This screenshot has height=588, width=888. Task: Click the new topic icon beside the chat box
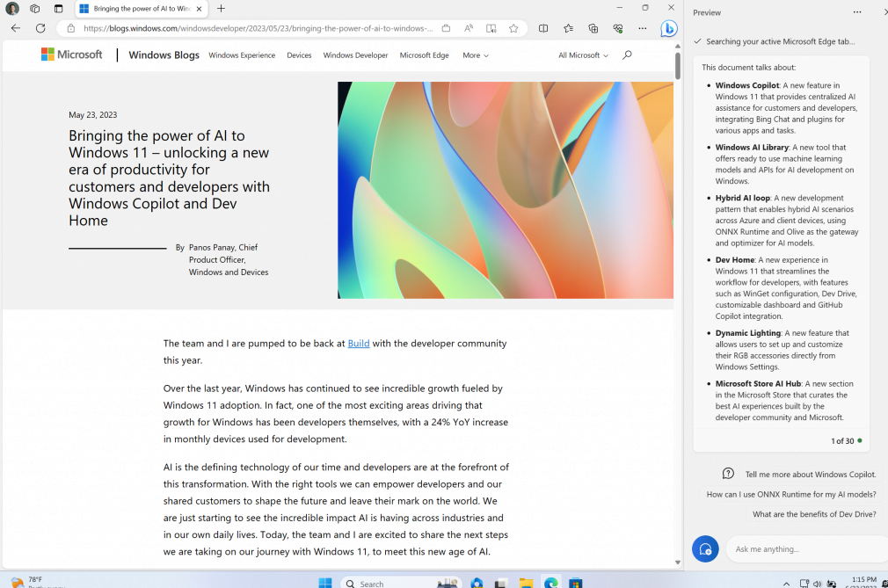point(705,548)
